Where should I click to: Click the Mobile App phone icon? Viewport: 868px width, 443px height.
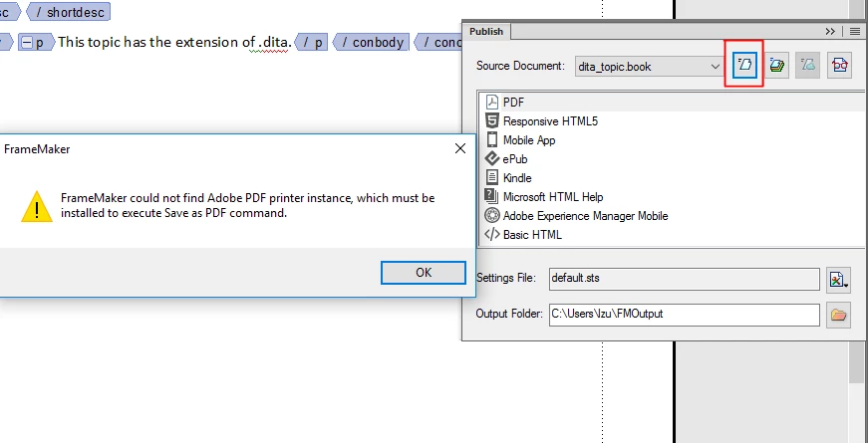coord(491,139)
